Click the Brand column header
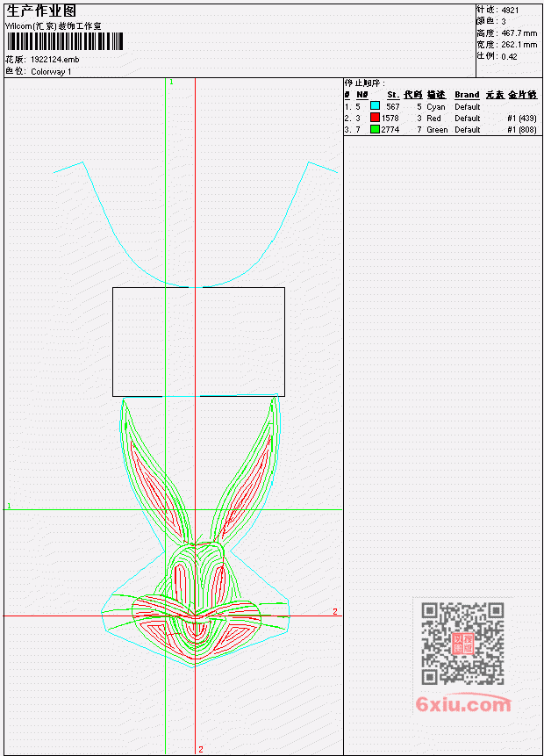This screenshot has width=544, height=756. [467, 95]
